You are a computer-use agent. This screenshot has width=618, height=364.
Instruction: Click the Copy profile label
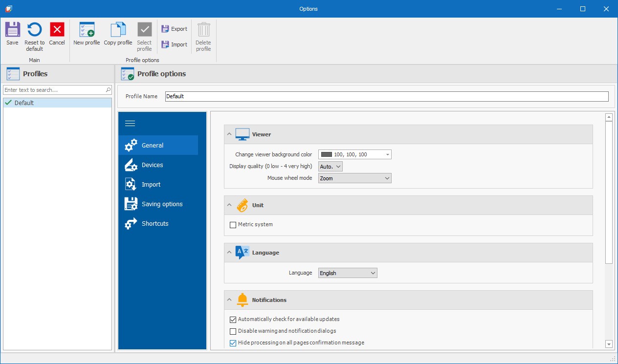[x=118, y=43]
